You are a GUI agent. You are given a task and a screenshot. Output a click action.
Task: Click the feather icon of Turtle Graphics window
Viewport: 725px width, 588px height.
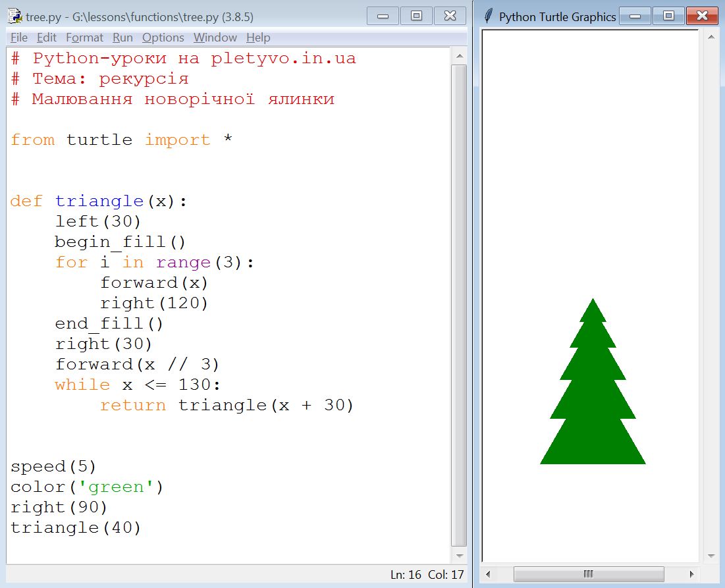click(488, 16)
